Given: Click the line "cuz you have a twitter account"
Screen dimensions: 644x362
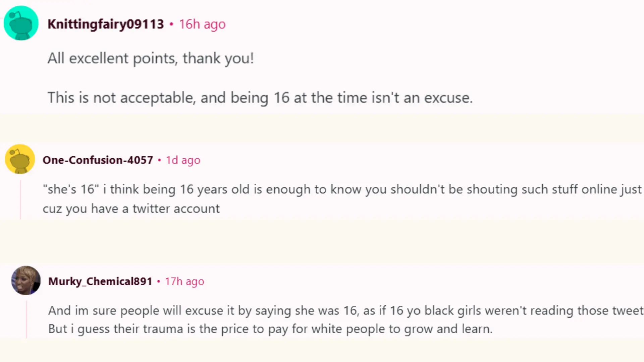Looking at the screenshot, I should tap(131, 209).
